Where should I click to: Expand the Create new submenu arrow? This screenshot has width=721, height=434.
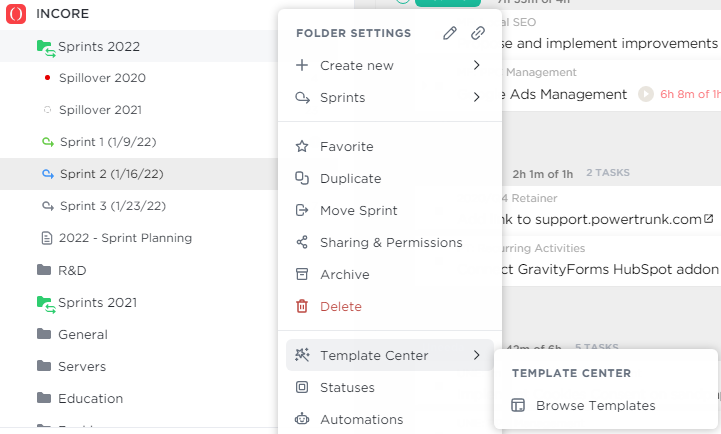click(x=476, y=65)
